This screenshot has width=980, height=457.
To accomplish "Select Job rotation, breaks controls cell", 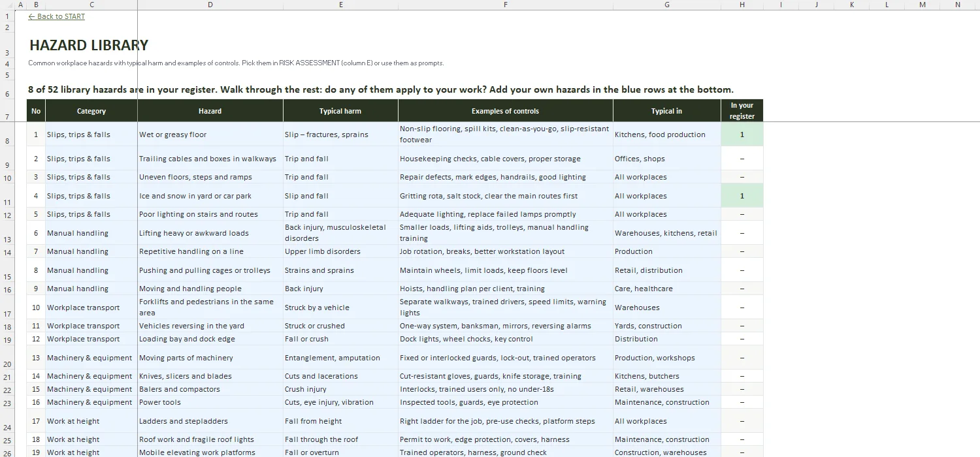I will tap(506, 251).
